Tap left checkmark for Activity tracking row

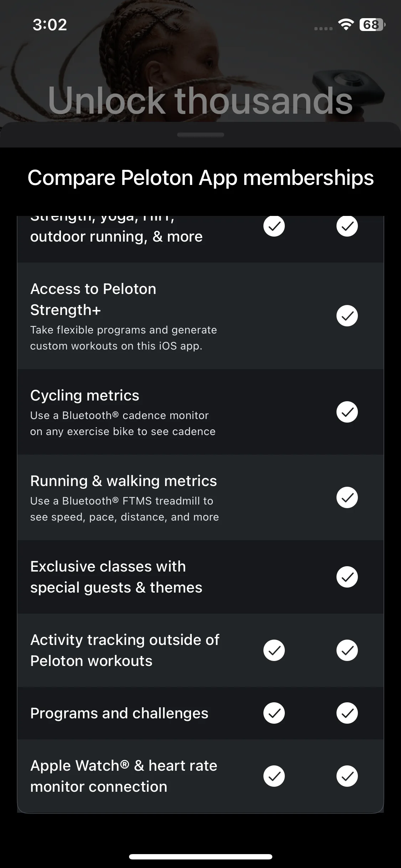(274, 650)
